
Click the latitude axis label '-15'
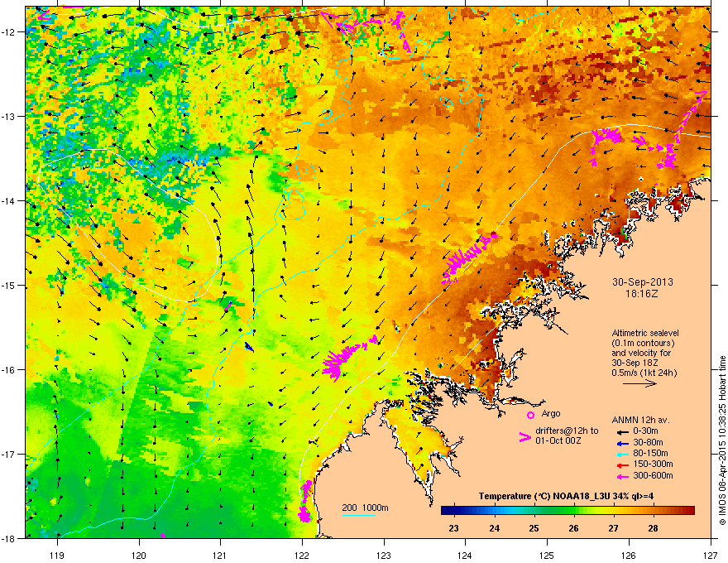[x=9, y=285]
